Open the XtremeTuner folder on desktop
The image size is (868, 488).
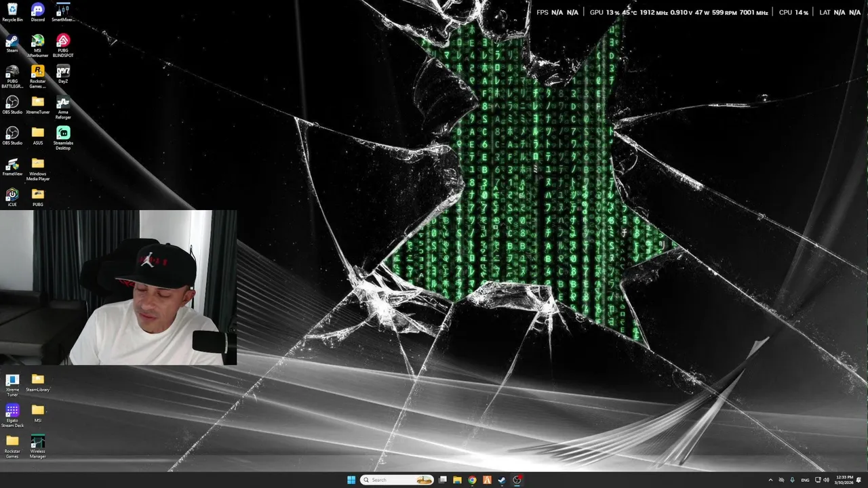(38, 105)
